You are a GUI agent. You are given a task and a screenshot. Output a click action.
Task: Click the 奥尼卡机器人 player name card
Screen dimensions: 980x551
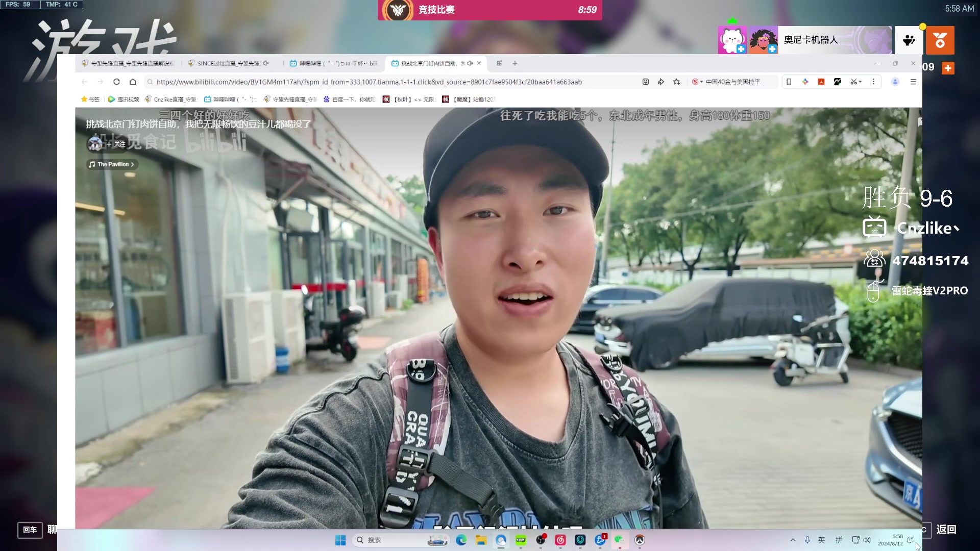click(835, 40)
